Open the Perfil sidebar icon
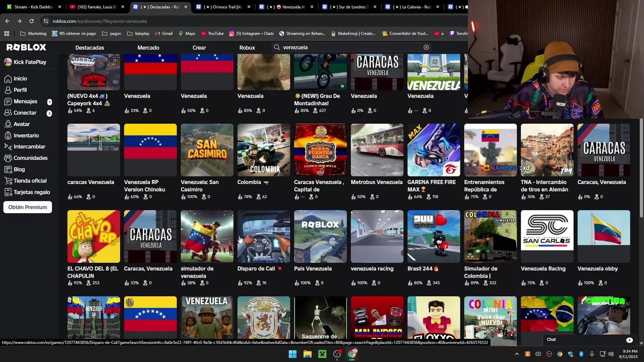 (8, 90)
